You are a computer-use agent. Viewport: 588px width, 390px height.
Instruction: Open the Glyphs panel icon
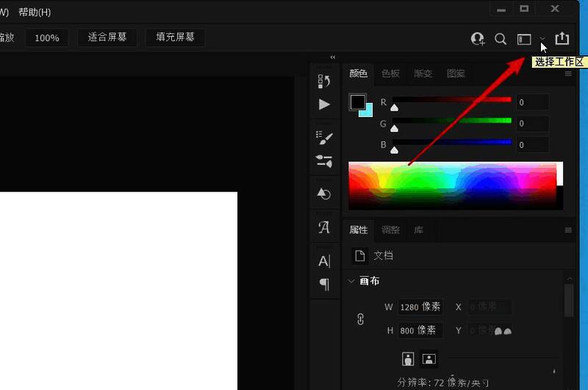click(324, 227)
